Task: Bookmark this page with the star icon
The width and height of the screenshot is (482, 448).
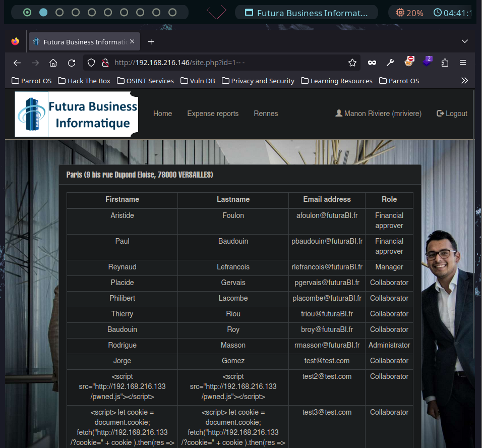Action: [x=352, y=63]
